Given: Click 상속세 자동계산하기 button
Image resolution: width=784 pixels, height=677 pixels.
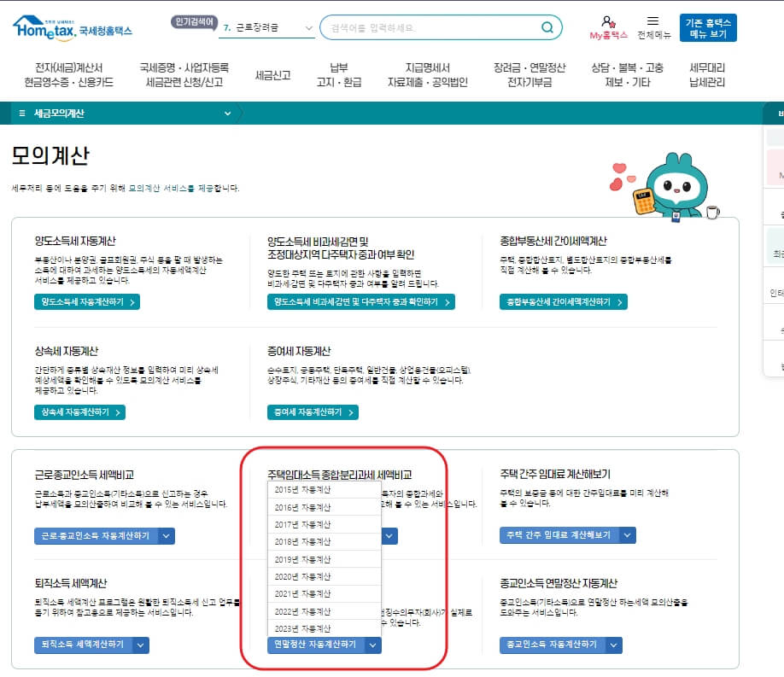Looking at the screenshot, I should (x=80, y=412).
